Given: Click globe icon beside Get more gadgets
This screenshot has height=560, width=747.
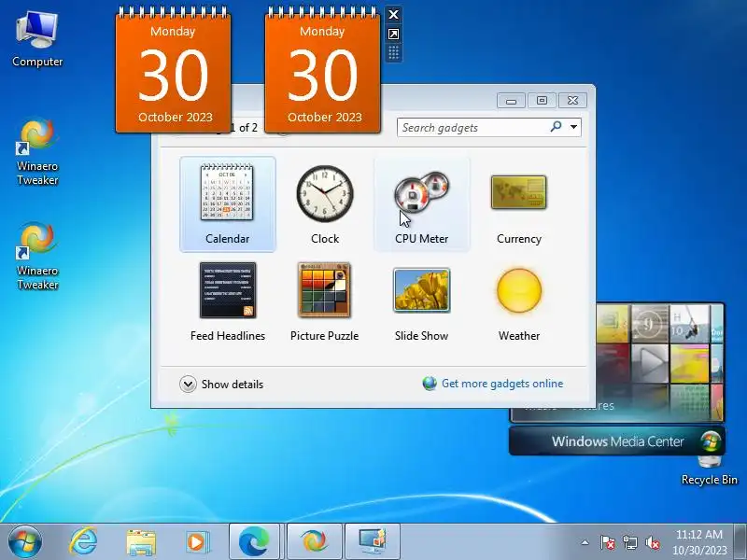Looking at the screenshot, I should tap(430, 384).
